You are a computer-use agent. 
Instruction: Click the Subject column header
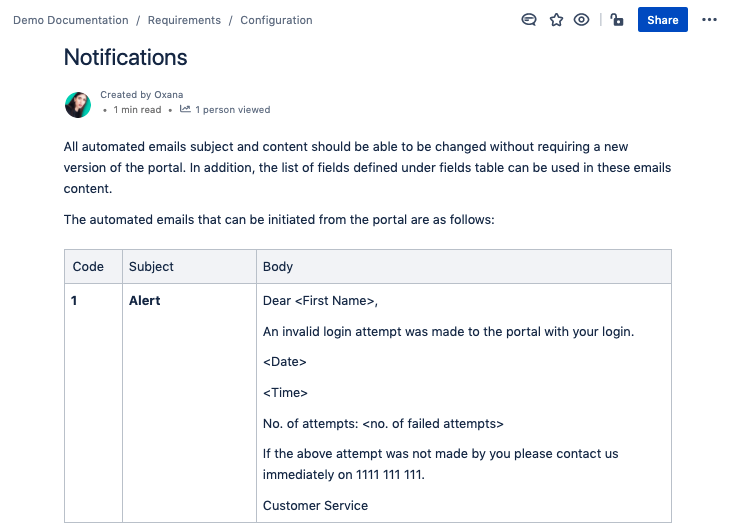tap(151, 267)
